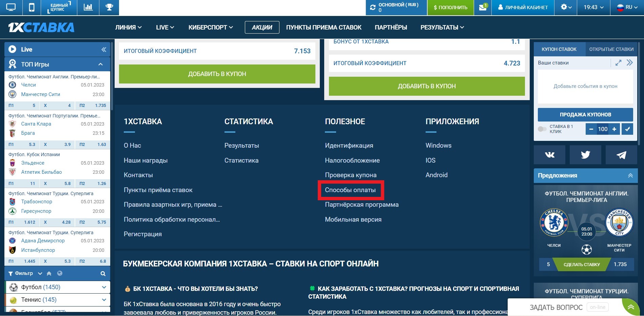Open messages envelope icon
Image resolution: width=644 pixels, height=316 pixels.
(483, 7)
